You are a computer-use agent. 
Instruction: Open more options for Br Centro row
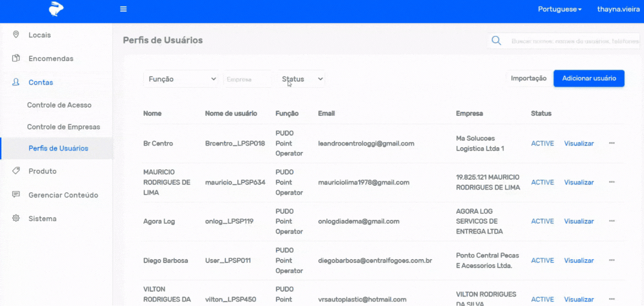[x=611, y=143]
